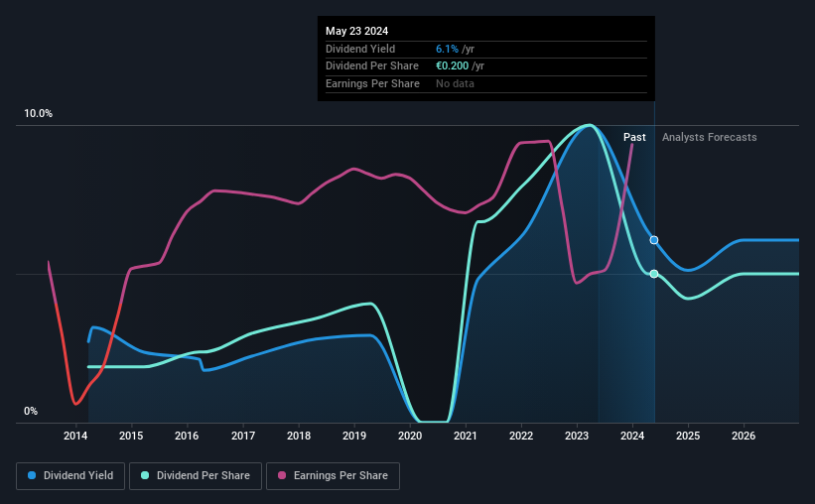The height and width of the screenshot is (504, 815).
Task: Click the 2018 x-axis label
Action: (299, 436)
